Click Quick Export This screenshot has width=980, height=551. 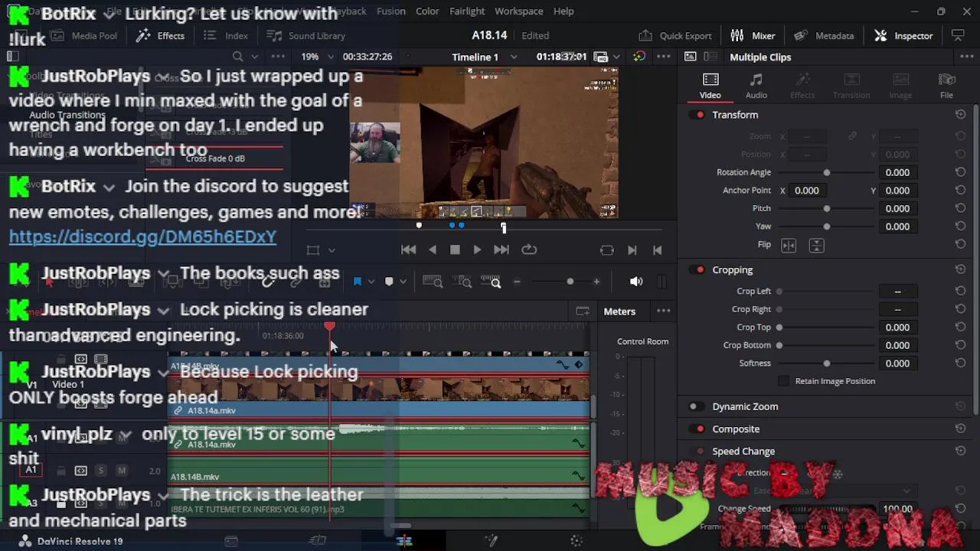tap(675, 35)
